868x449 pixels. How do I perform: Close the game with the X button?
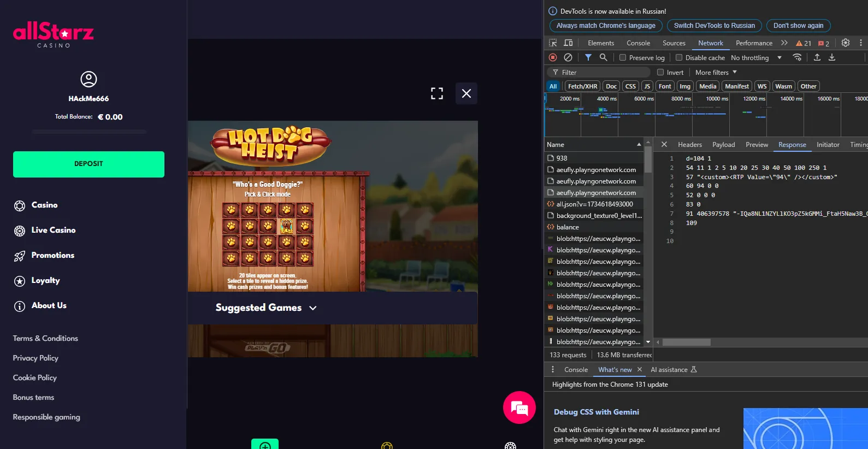[467, 93]
